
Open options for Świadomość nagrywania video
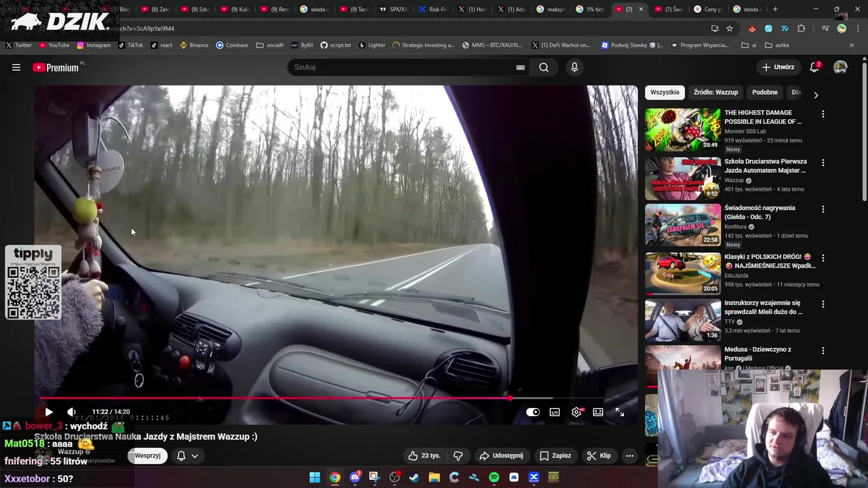coord(823,209)
